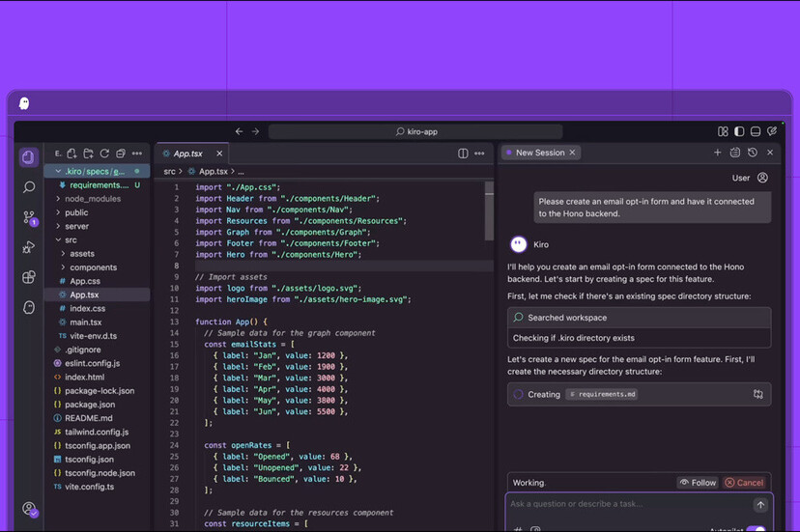Image resolution: width=800 pixels, height=532 pixels.
Task: Open vite-env.d.ts in the file tree
Action: point(97,336)
